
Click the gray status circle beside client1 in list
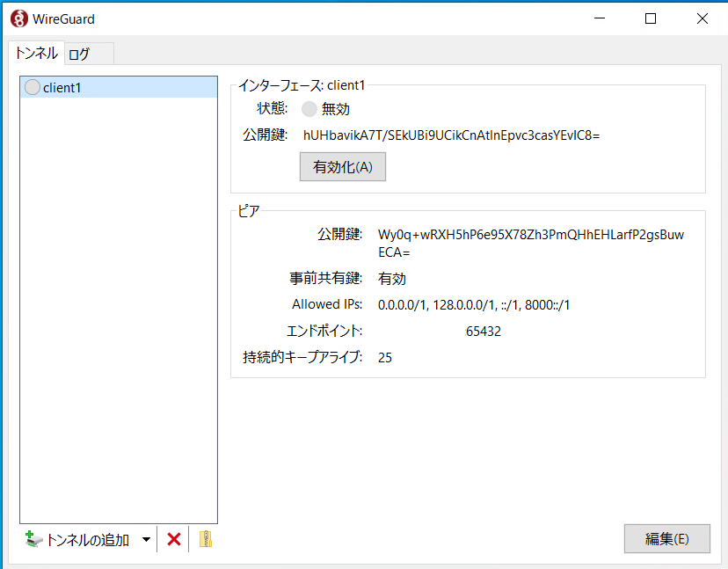32,87
